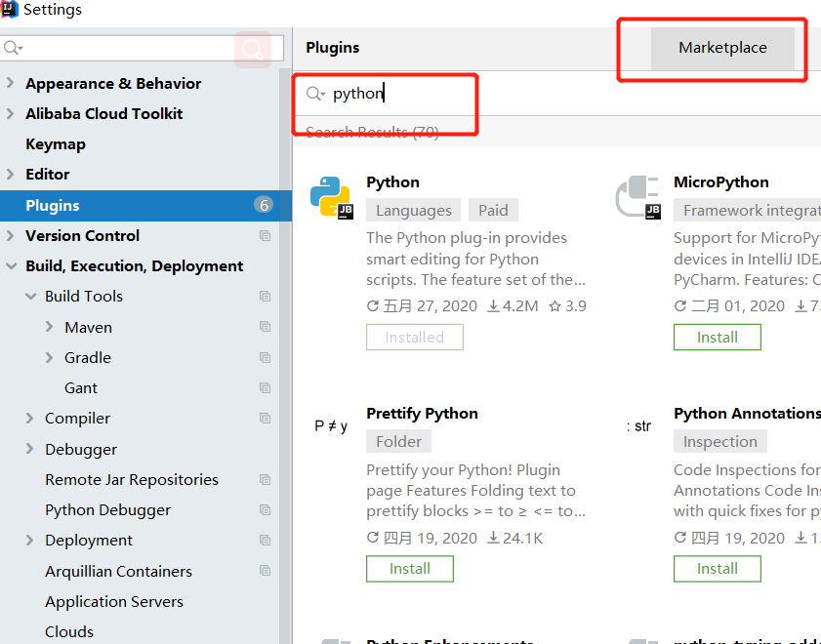Click Framework integration tag on MicroPython

pyautogui.click(x=747, y=211)
